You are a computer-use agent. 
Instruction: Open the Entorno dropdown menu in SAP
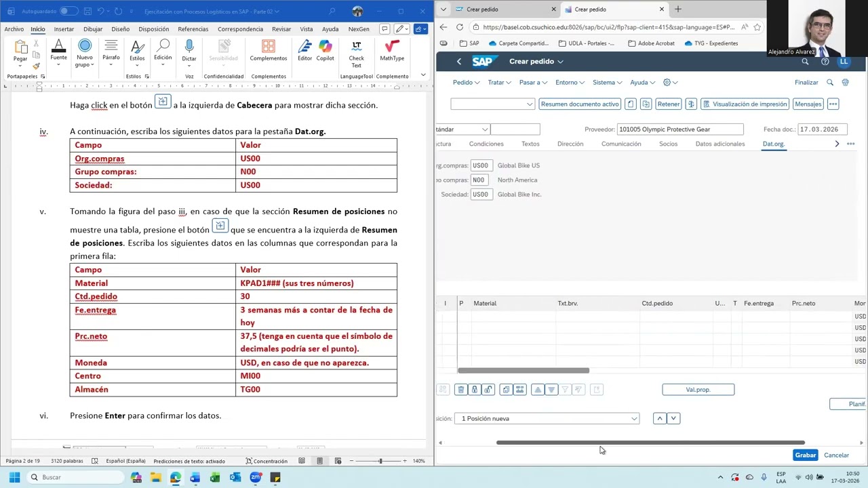tap(570, 82)
